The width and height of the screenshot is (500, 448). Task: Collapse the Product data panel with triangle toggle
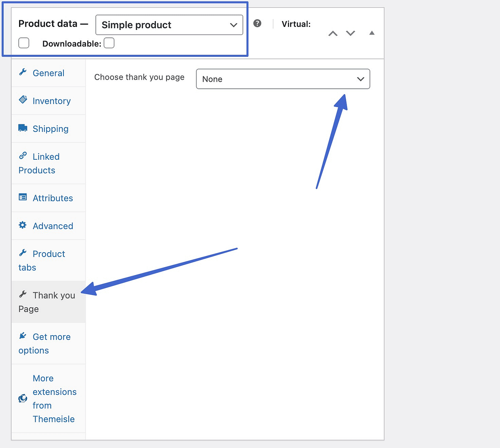(x=372, y=33)
